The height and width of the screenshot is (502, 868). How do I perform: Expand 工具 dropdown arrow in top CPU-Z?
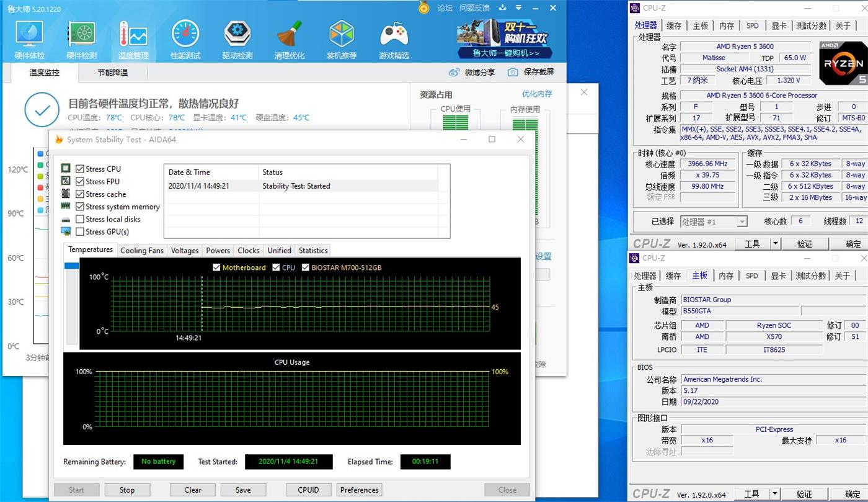click(776, 244)
